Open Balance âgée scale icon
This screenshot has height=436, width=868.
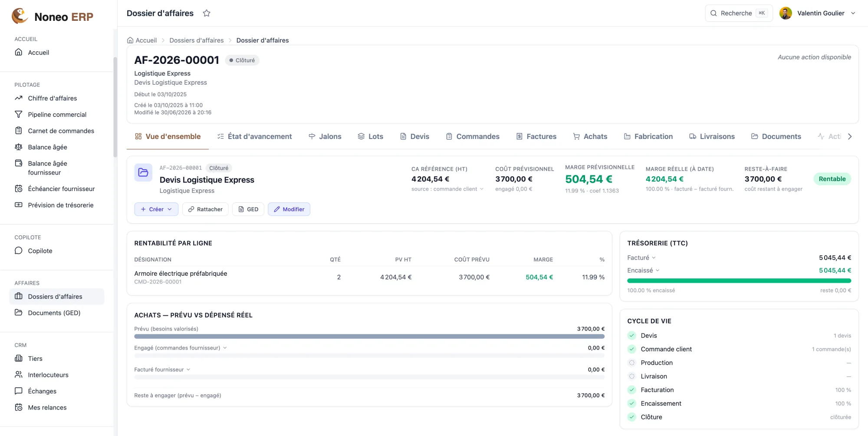[19, 147]
